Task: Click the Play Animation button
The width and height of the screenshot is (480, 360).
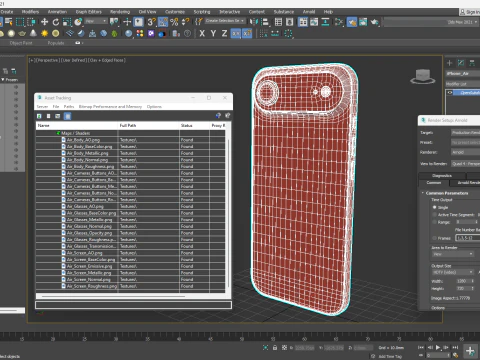Action: (x=438, y=347)
